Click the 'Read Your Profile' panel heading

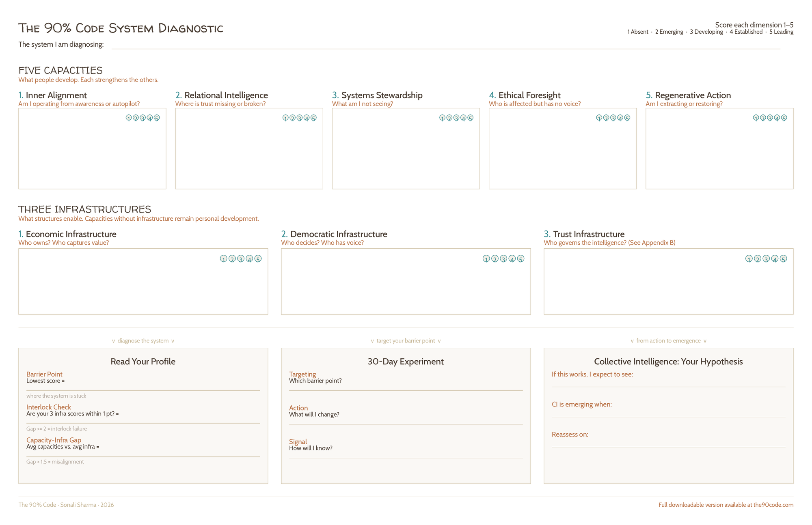[x=143, y=361]
